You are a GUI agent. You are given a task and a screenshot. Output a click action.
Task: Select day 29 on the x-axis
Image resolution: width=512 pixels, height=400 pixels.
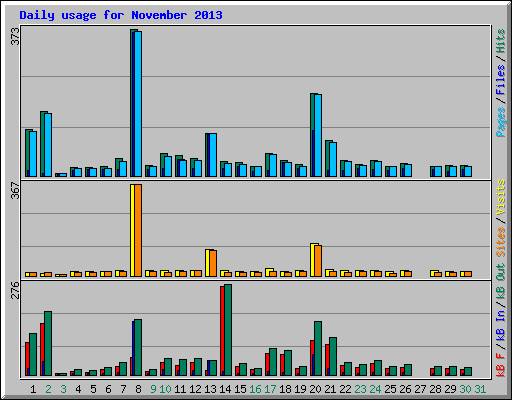[x=450, y=389]
